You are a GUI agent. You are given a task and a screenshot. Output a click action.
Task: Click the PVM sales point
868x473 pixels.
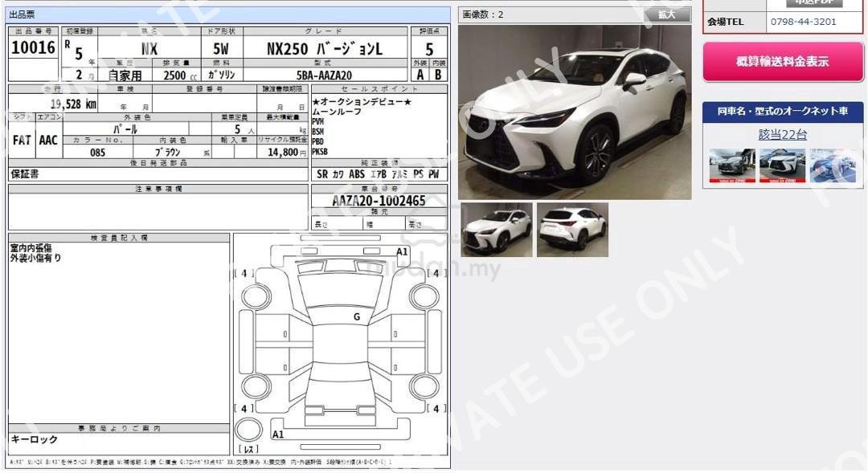click(x=317, y=122)
